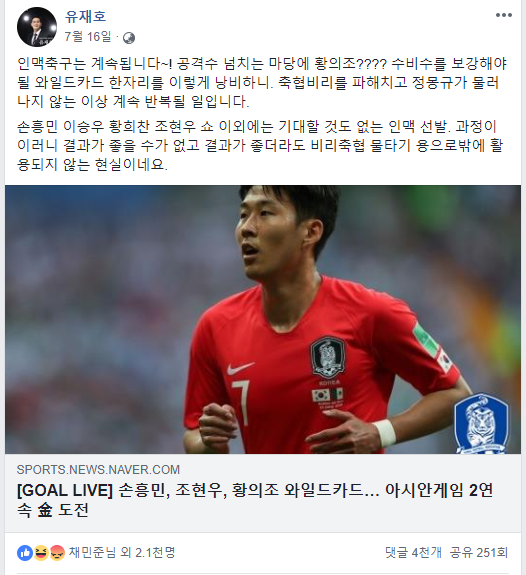526x575 pixels.
Task: Open 유재호's round profile picture
Action: 37,27
